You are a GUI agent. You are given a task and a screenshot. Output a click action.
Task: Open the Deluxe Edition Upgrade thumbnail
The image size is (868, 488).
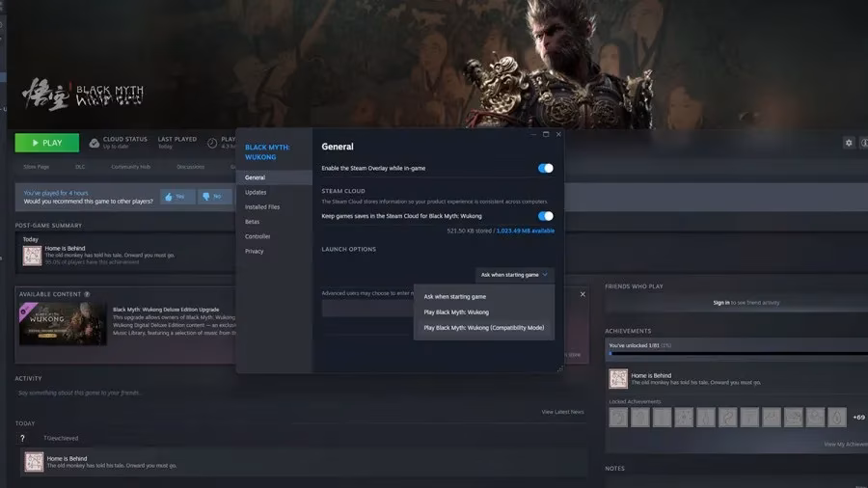click(x=63, y=324)
